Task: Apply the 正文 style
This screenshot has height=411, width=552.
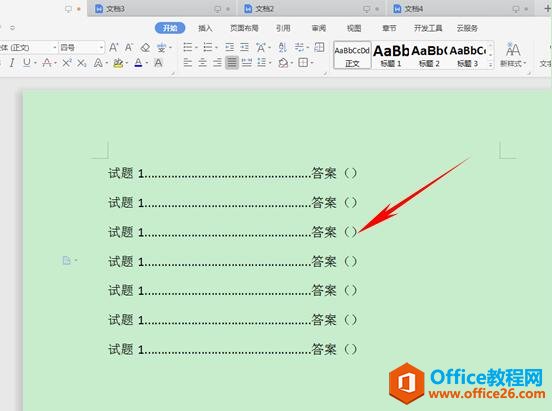Action: (x=352, y=55)
